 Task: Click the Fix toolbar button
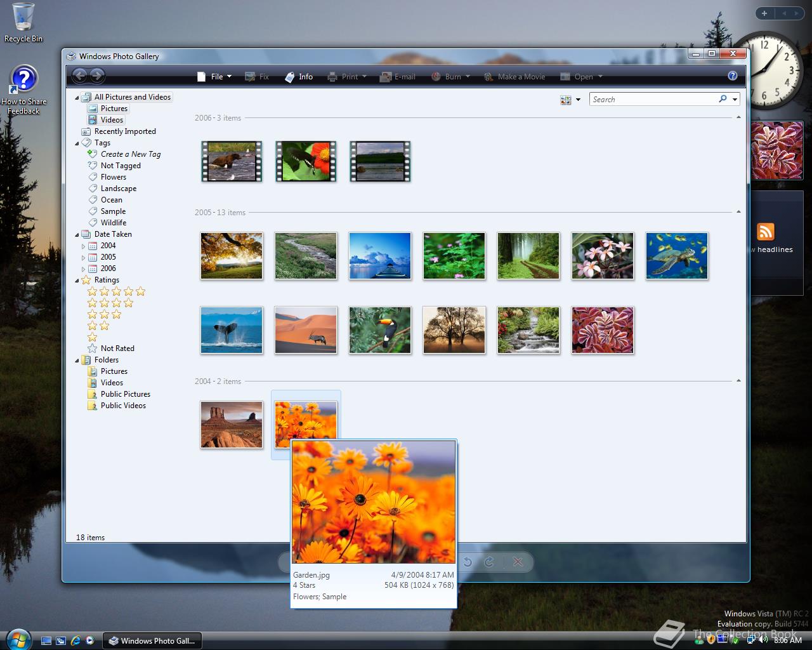point(258,76)
